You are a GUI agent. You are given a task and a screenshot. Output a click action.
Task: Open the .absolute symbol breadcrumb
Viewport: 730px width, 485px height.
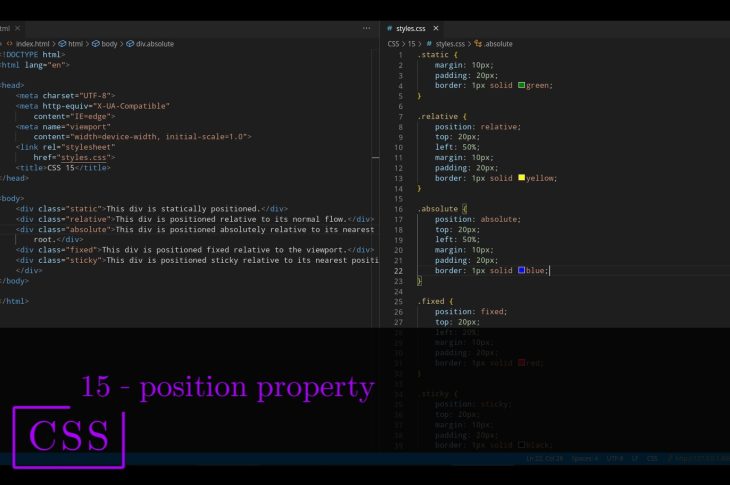tap(497, 44)
